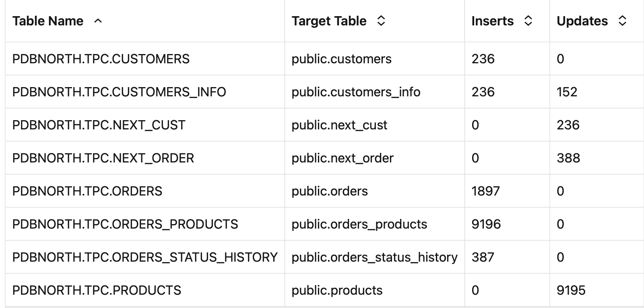Click the sort icon beside Inserts header
644x308 pixels.
[x=528, y=21]
